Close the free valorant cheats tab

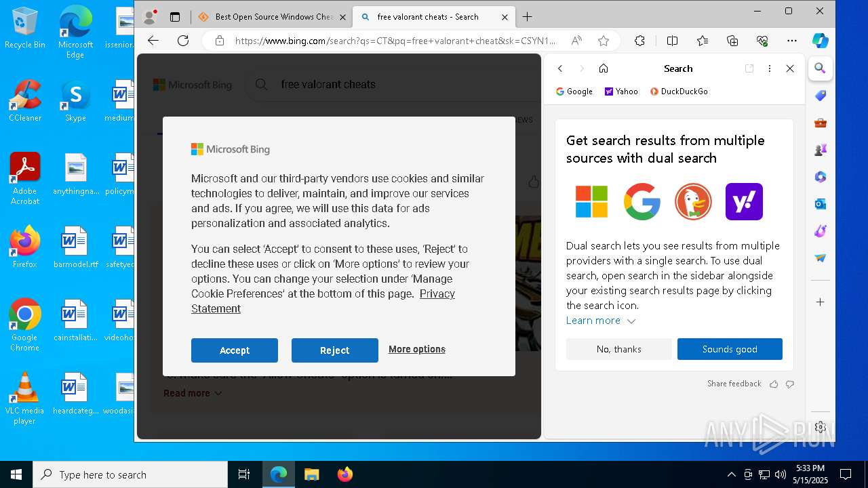tap(505, 17)
